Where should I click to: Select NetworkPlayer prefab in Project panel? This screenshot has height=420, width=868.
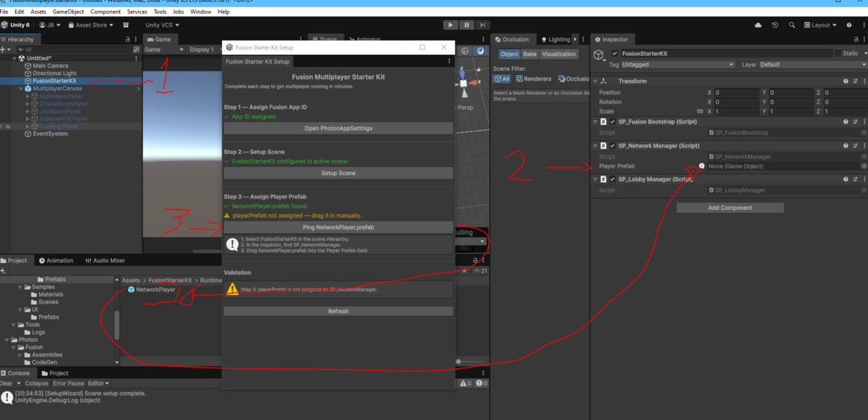pos(151,289)
